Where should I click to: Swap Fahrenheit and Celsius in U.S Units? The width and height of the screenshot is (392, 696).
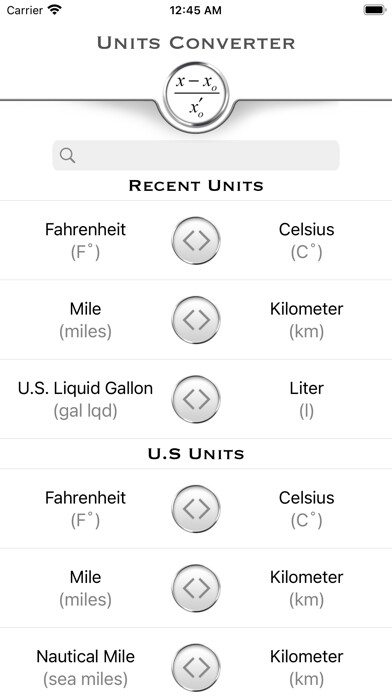(x=196, y=508)
